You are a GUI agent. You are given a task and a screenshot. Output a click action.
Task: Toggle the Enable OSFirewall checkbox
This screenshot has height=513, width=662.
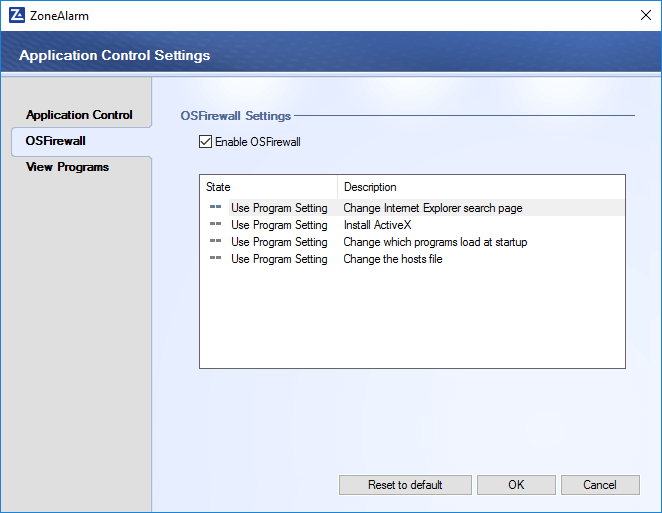click(x=206, y=142)
